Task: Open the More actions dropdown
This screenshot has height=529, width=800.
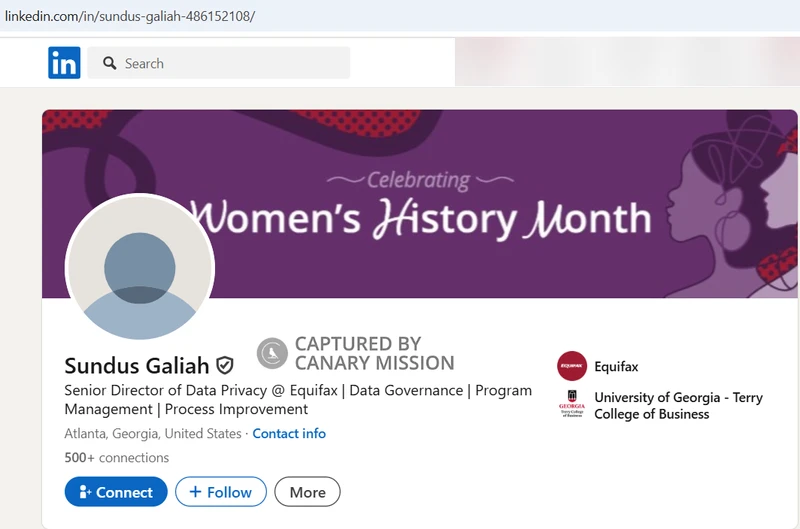Action: (307, 492)
